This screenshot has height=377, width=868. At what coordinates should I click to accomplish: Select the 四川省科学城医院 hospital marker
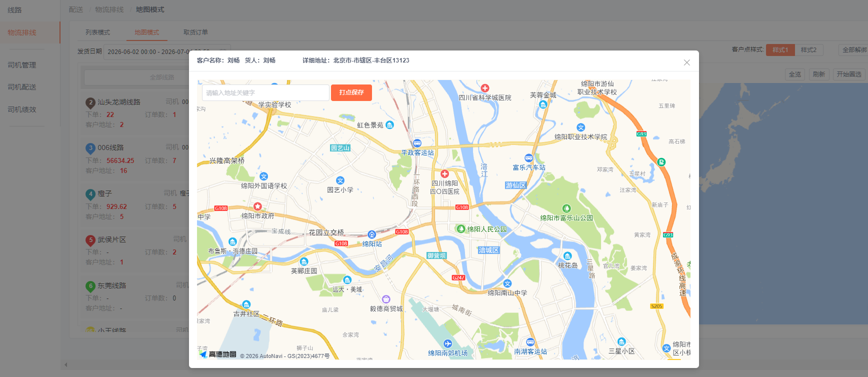point(484,88)
